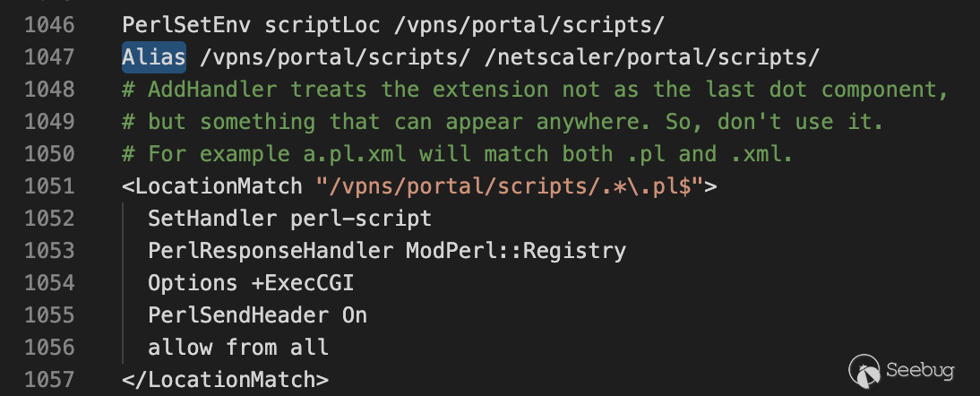980x396 pixels.
Task: Click the closing LocationMatch tag
Action: [225, 379]
